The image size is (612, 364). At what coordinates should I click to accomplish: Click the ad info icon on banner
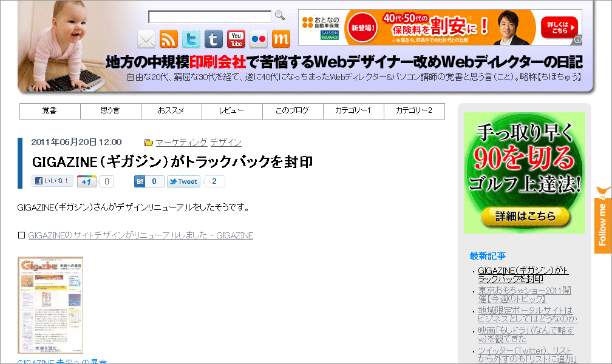[x=578, y=39]
